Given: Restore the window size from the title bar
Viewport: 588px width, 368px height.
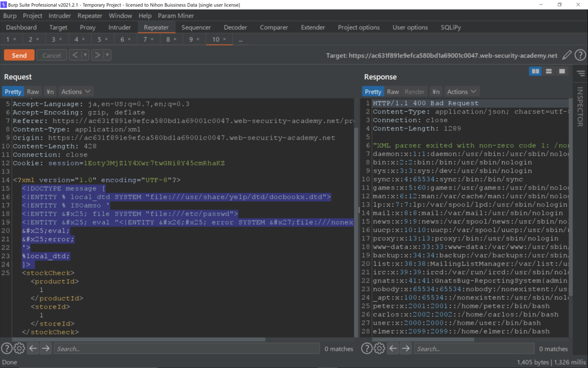Looking at the screenshot, I should (x=560, y=4).
